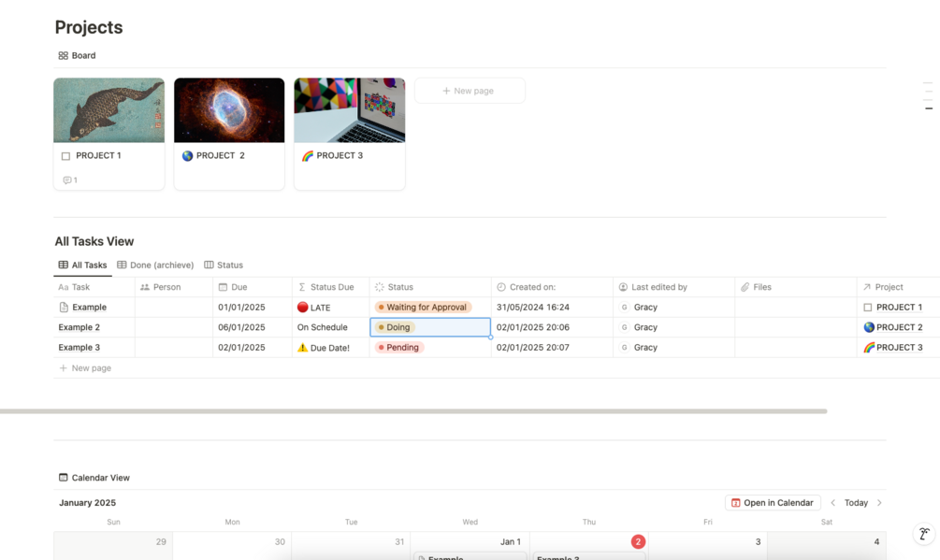Screen dimensions: 940x560
Task: Click the Pending status tag
Action: [x=399, y=348]
